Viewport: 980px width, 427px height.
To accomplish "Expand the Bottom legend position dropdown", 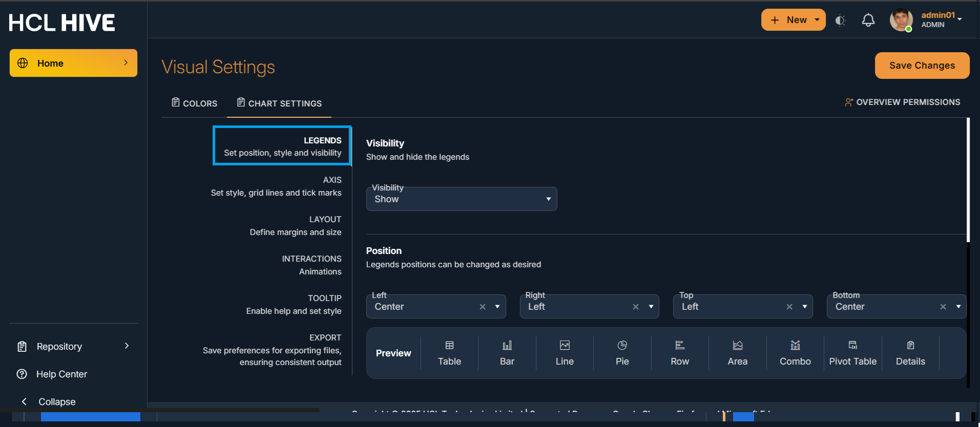I will (958, 307).
